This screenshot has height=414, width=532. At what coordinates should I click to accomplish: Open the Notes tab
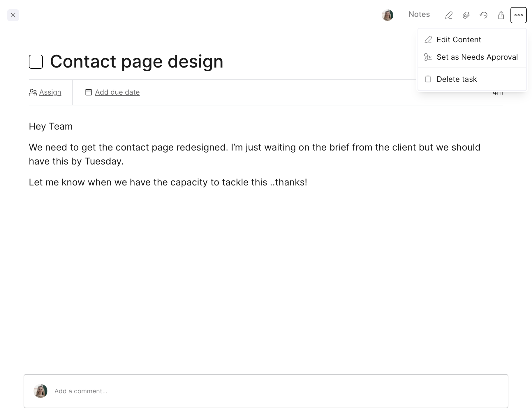point(419,15)
